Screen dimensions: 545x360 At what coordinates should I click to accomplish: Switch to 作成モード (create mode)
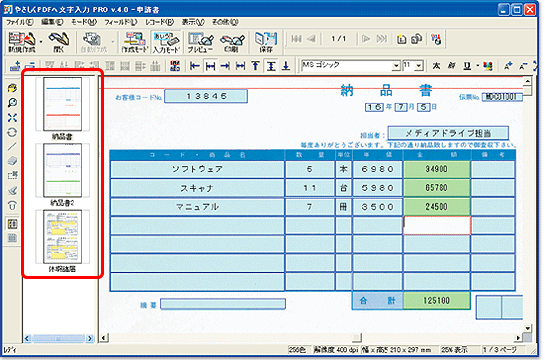(135, 42)
